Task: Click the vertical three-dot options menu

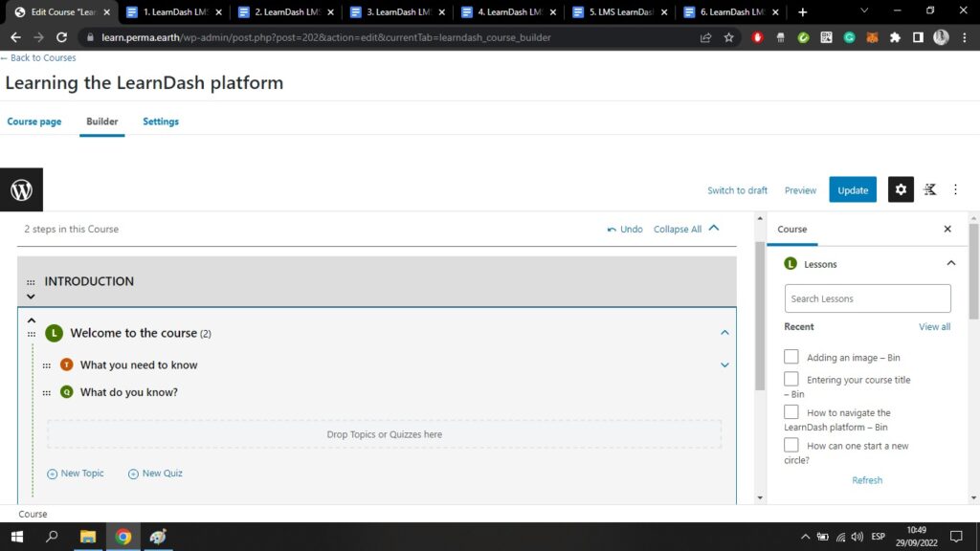Action: click(955, 189)
